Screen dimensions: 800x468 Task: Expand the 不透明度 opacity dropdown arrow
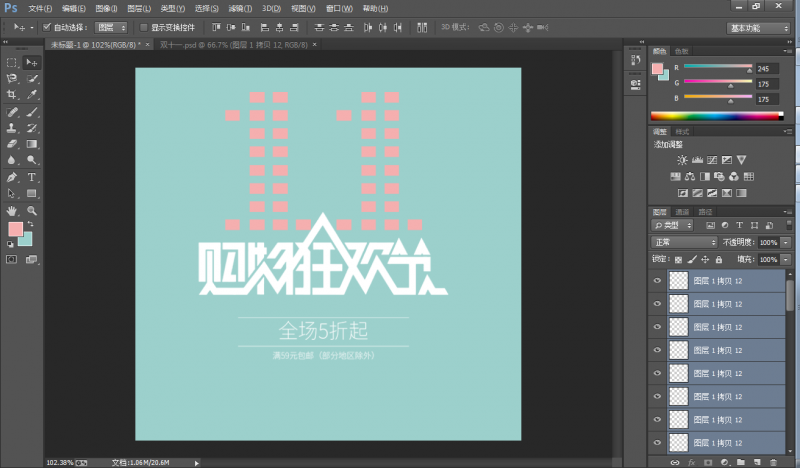(x=786, y=242)
